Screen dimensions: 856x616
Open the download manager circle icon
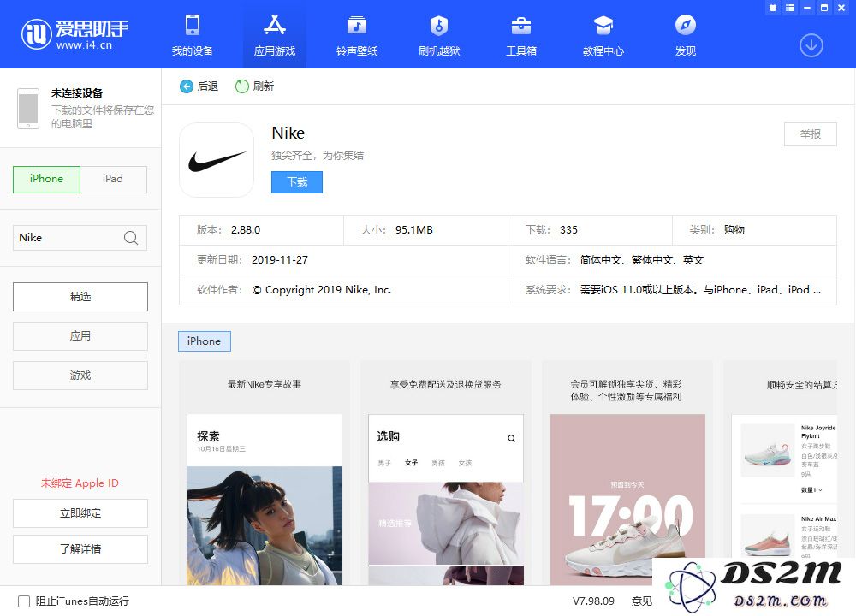(x=811, y=45)
